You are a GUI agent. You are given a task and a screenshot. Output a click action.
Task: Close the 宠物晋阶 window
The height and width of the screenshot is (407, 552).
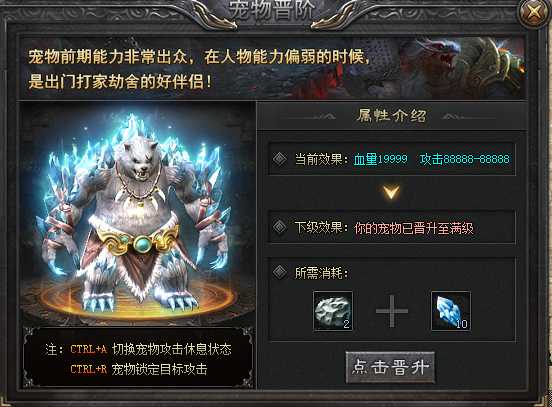pyautogui.click(x=534, y=12)
